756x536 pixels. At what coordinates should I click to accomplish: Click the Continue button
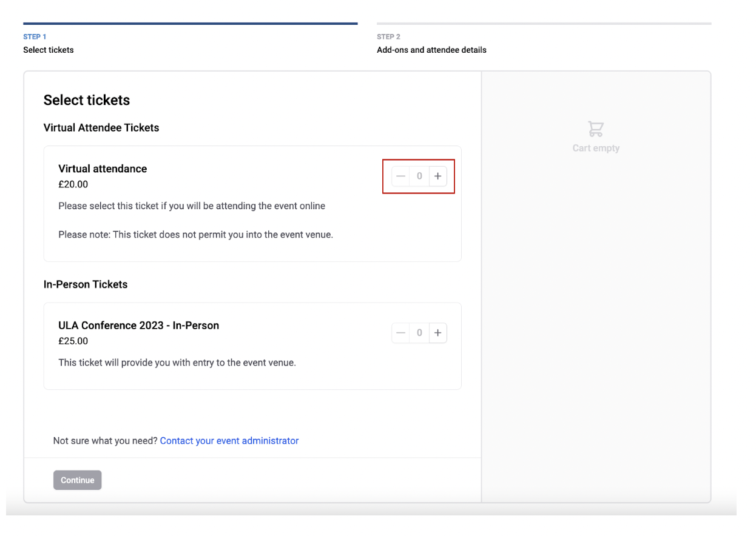coord(77,480)
